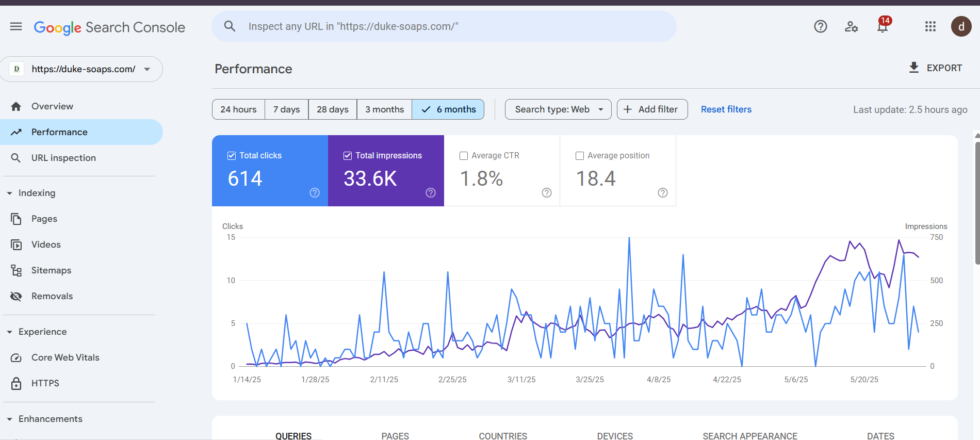Click the Google Search Console logo
The width and height of the screenshot is (980, 440).
click(x=109, y=27)
